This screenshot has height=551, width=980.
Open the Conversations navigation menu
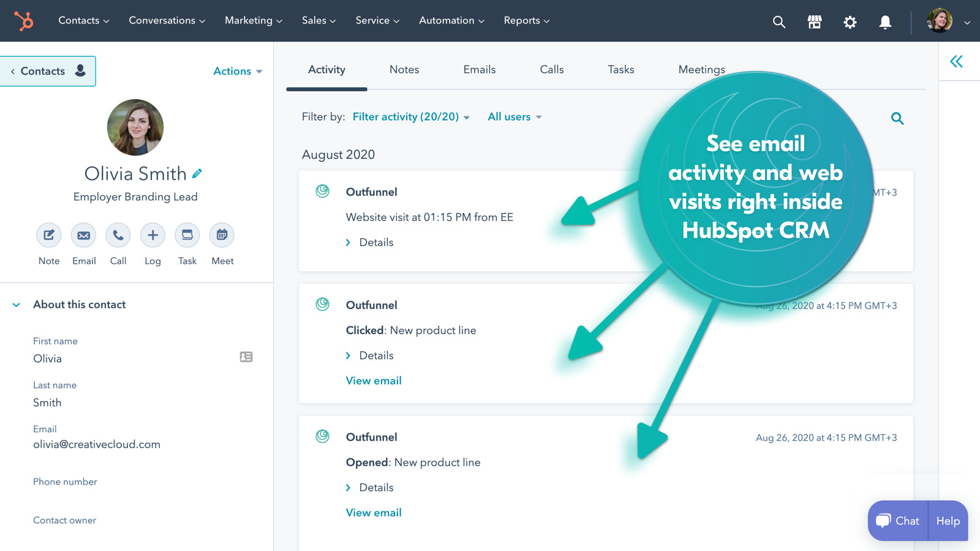tap(167, 20)
